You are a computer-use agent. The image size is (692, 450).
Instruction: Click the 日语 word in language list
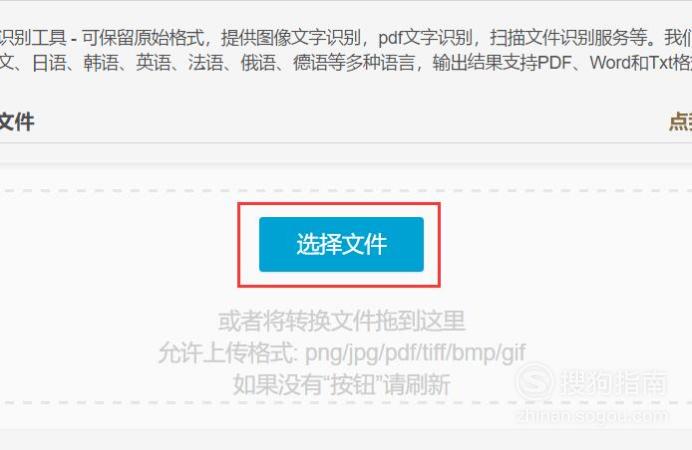[49, 63]
